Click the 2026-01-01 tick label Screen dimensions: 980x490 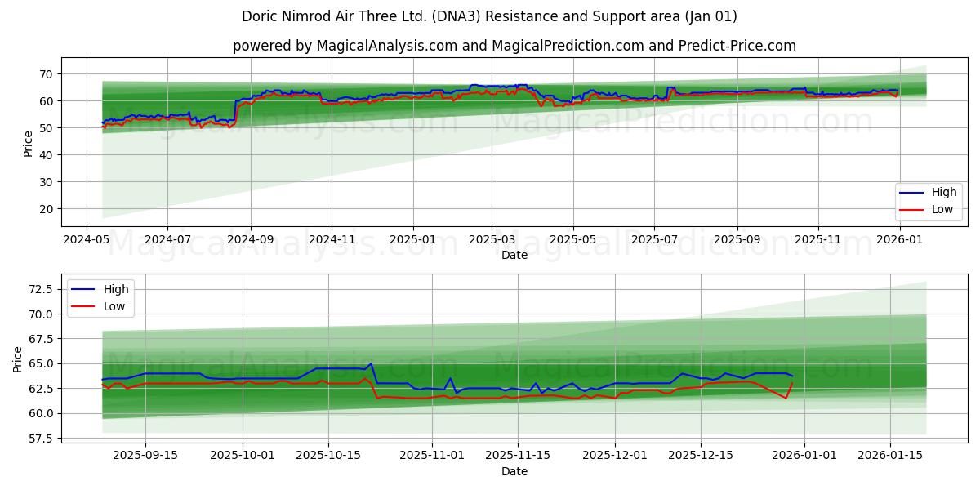pos(804,456)
